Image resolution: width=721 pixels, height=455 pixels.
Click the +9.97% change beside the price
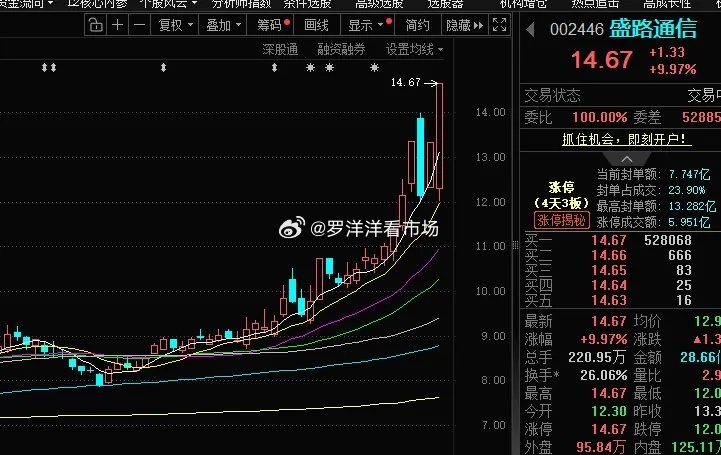coord(672,69)
